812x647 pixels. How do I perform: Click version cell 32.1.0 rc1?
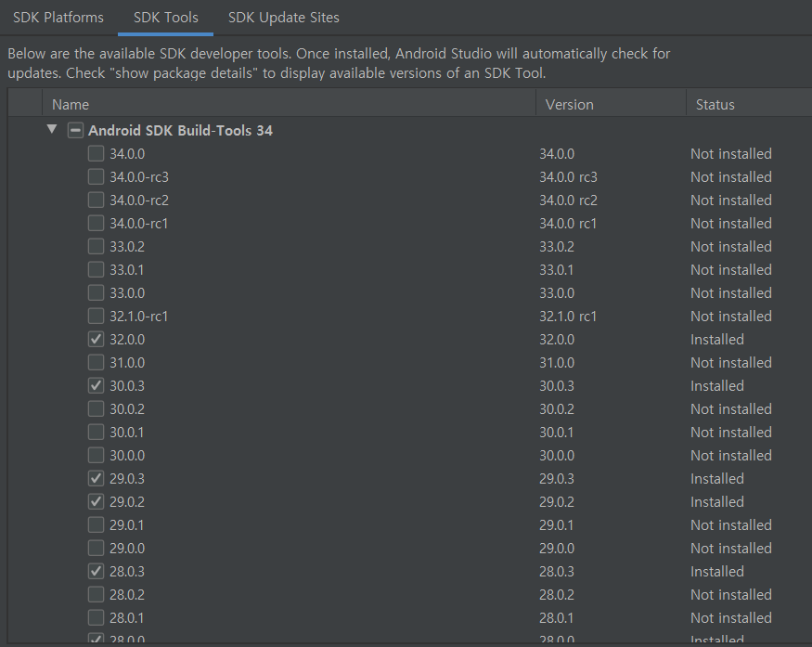click(568, 316)
